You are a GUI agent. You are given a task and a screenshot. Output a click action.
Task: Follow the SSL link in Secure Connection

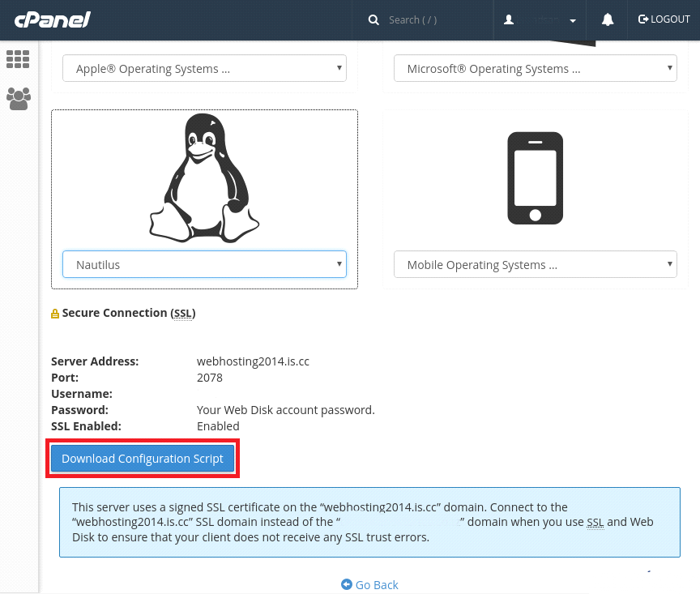tap(183, 313)
